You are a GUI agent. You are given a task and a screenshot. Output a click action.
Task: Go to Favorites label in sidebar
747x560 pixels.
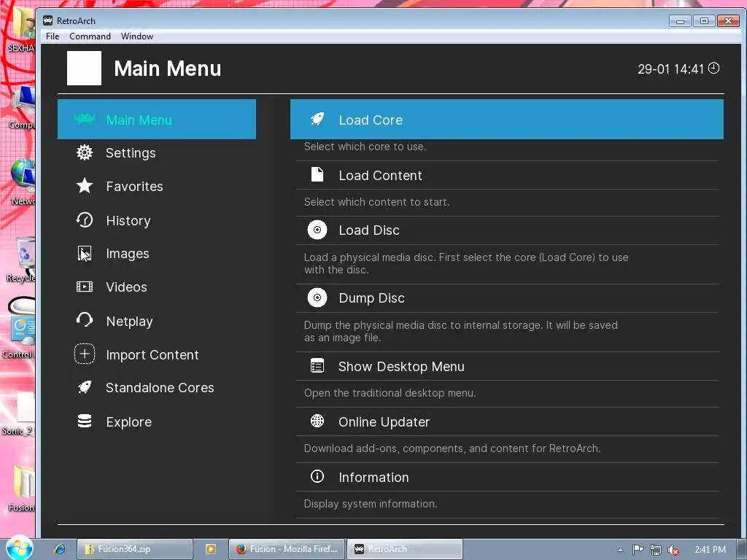[x=134, y=186]
